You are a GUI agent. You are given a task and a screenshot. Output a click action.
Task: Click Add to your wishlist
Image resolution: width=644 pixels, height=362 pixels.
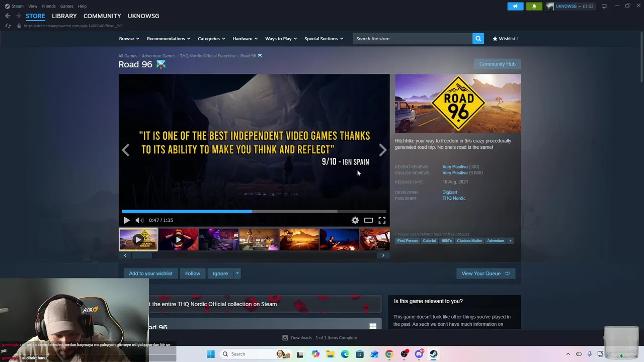coord(150,274)
